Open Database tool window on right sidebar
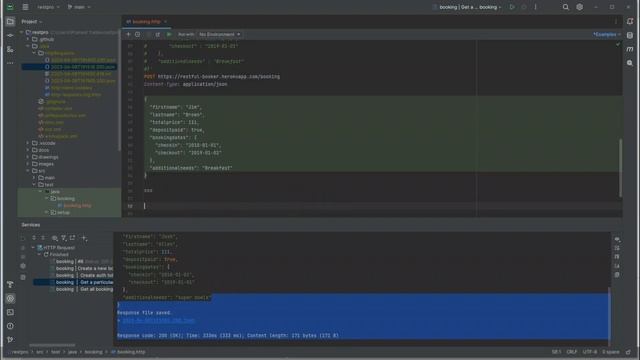Image resolution: width=640 pixels, height=360 pixels. click(x=630, y=36)
